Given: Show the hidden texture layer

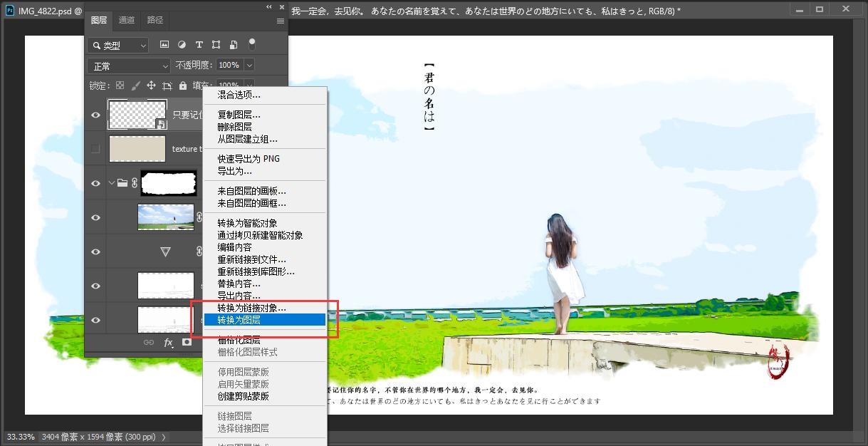Looking at the screenshot, I should 95,149.
